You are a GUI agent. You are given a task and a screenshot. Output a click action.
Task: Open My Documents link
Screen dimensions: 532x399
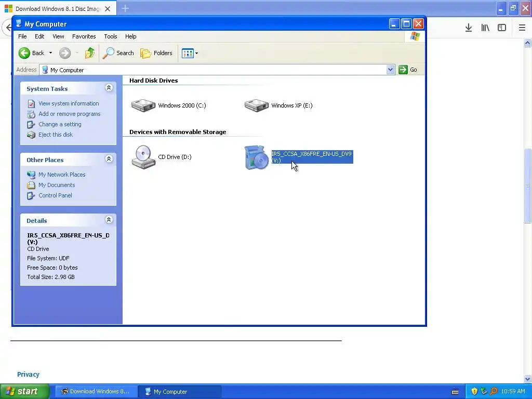point(56,185)
